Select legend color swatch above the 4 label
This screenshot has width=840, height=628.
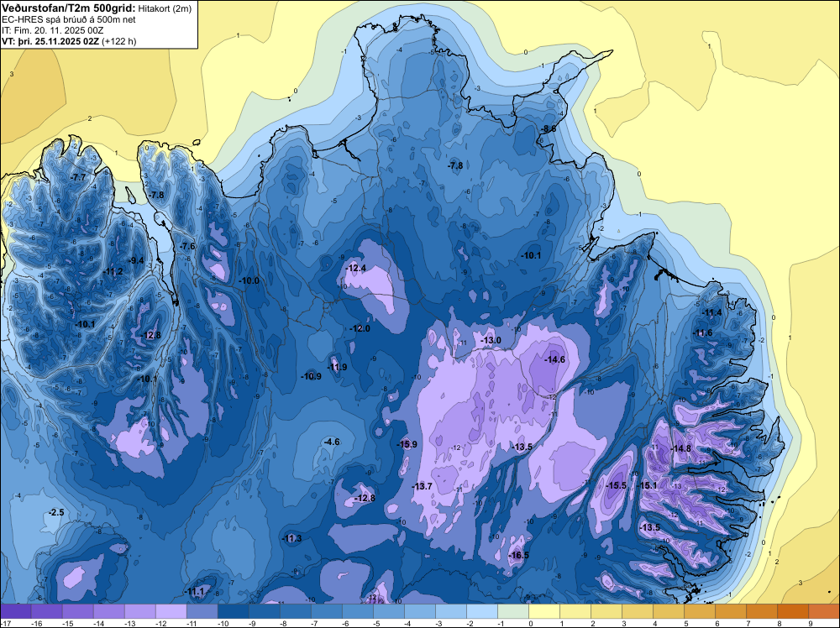coord(669,611)
